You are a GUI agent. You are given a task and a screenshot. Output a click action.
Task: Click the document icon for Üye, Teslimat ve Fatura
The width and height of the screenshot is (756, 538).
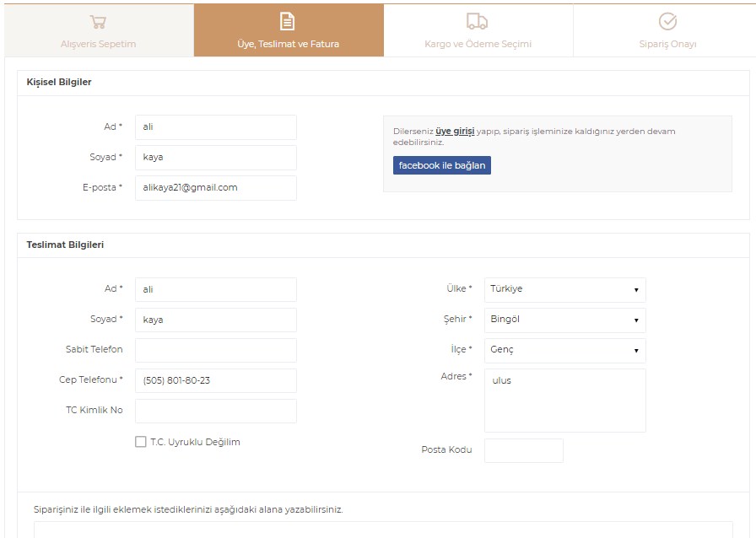point(288,21)
